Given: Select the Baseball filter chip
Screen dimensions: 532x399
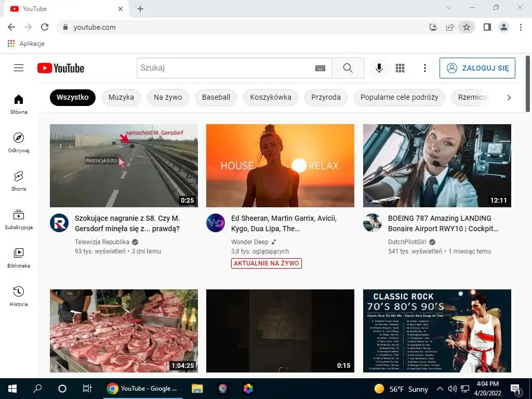Looking at the screenshot, I should (216, 97).
